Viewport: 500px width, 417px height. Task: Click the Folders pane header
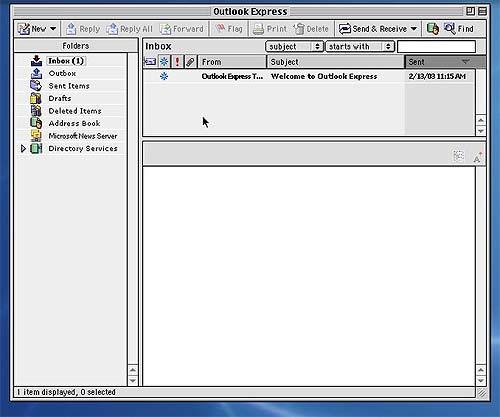pyautogui.click(x=76, y=46)
